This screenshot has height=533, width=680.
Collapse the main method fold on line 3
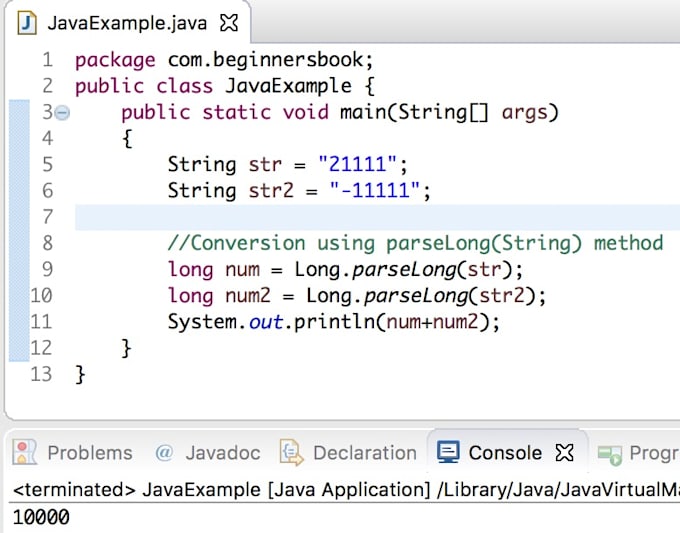[x=62, y=113]
